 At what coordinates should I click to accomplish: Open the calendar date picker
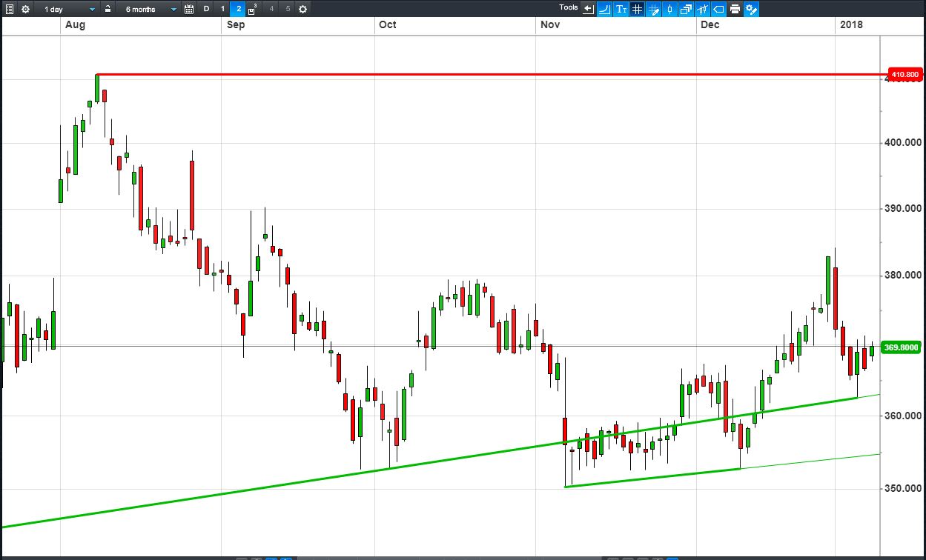tap(189, 9)
